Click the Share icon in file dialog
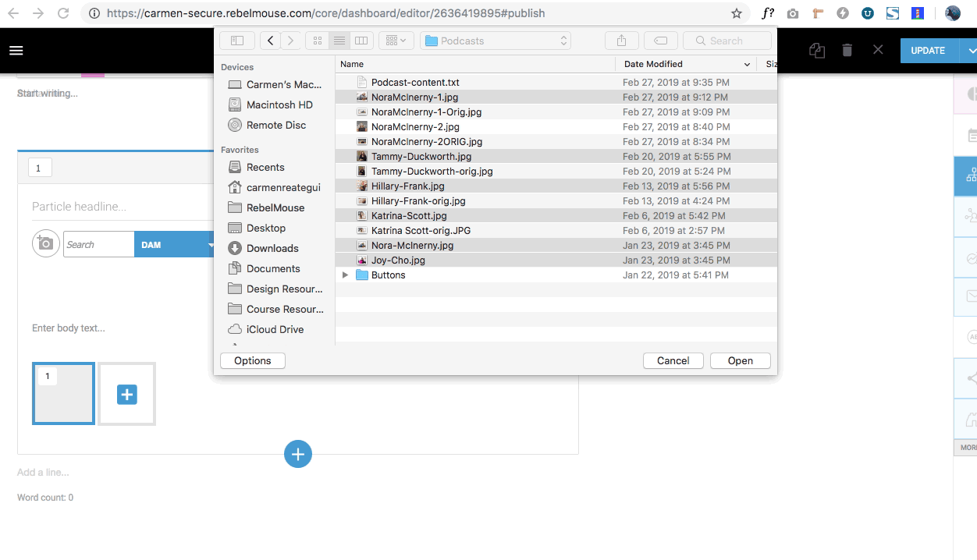The height and width of the screenshot is (560, 977). 621,41
